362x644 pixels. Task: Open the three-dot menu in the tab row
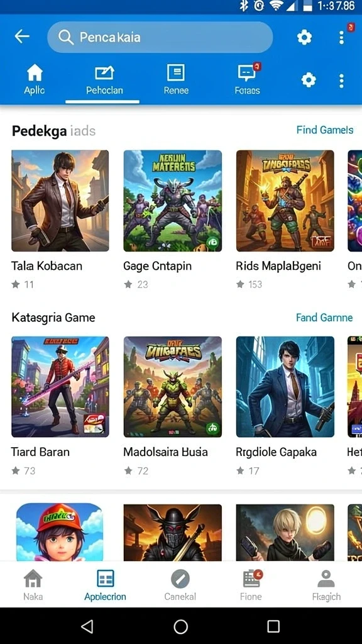[x=341, y=81]
